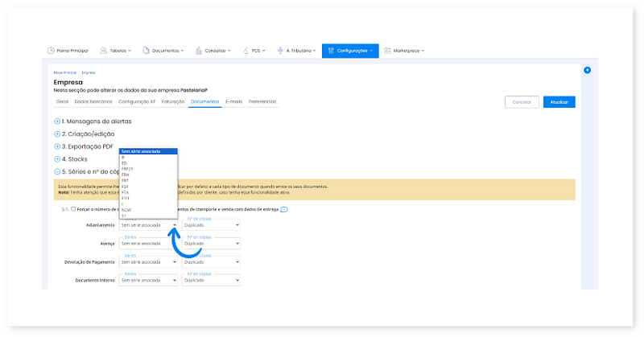Open the Avença Séries dropdown
Screen dimensions: 644x337
148,243
